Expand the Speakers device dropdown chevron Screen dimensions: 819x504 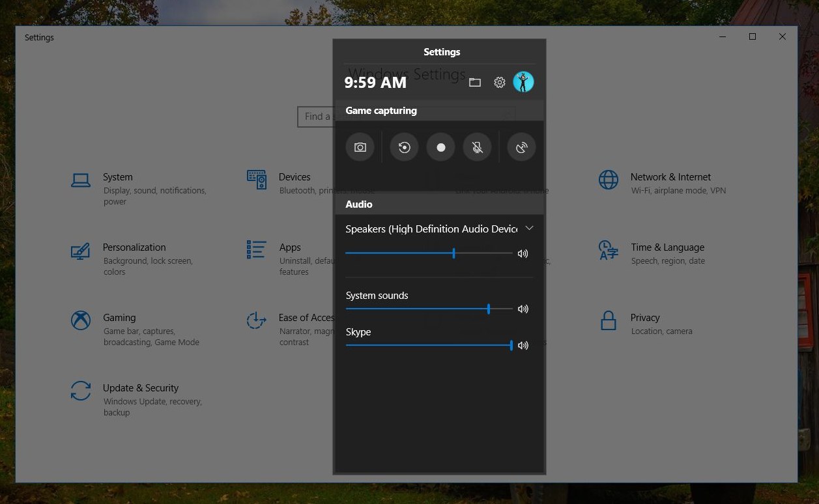[529, 228]
